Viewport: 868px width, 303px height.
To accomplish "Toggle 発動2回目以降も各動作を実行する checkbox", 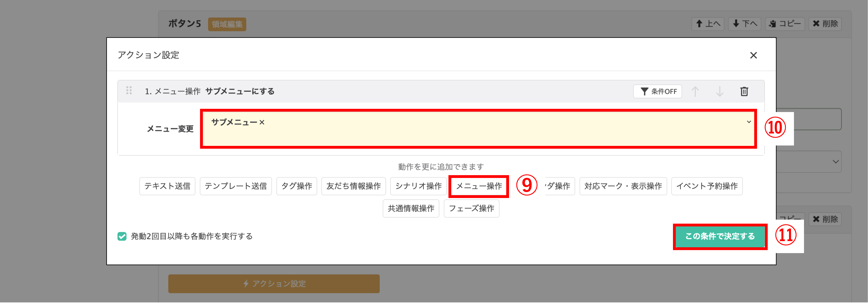I will point(122,236).
